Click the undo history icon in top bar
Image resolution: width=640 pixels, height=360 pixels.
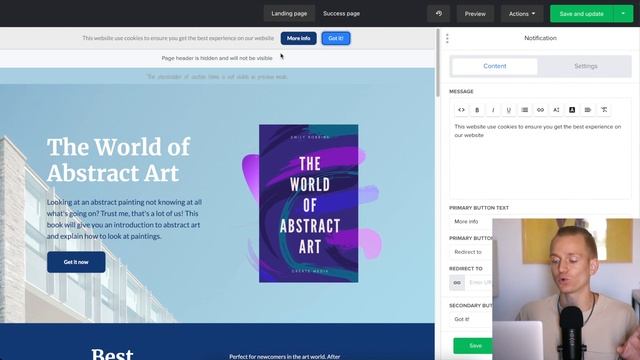pos(438,13)
